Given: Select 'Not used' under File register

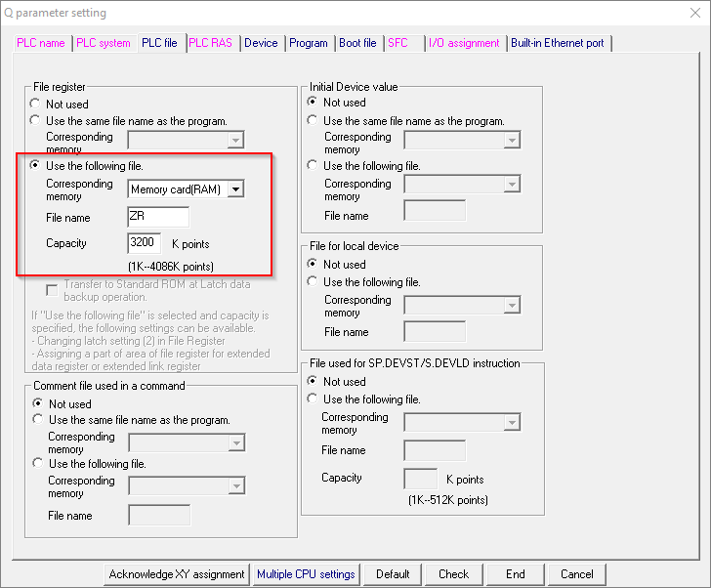Looking at the screenshot, I should pos(36,104).
